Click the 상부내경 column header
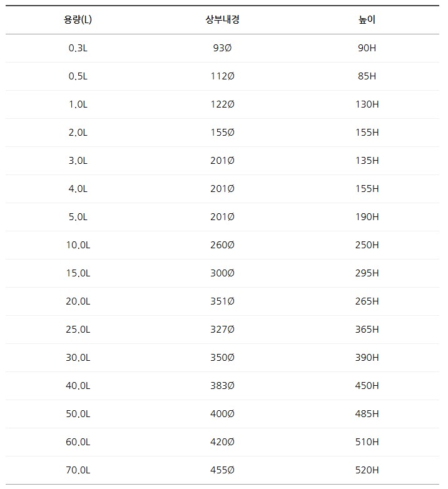This screenshot has height=489, width=448. click(222, 19)
